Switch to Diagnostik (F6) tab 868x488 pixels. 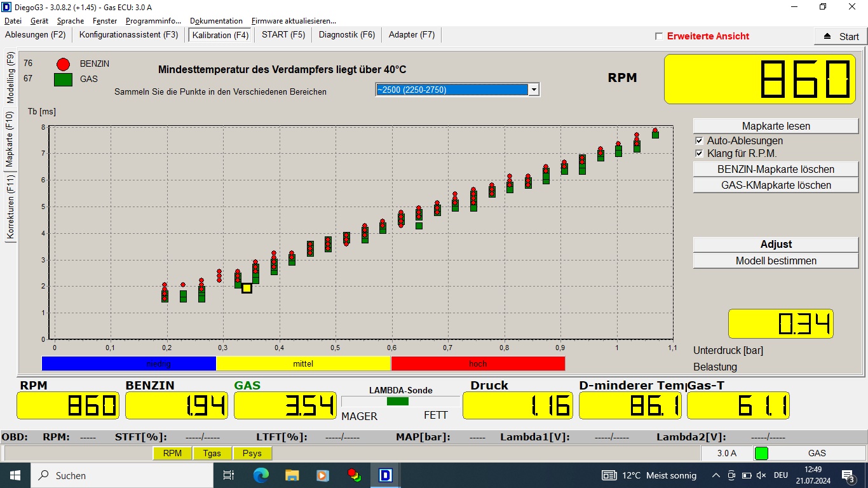click(x=347, y=35)
